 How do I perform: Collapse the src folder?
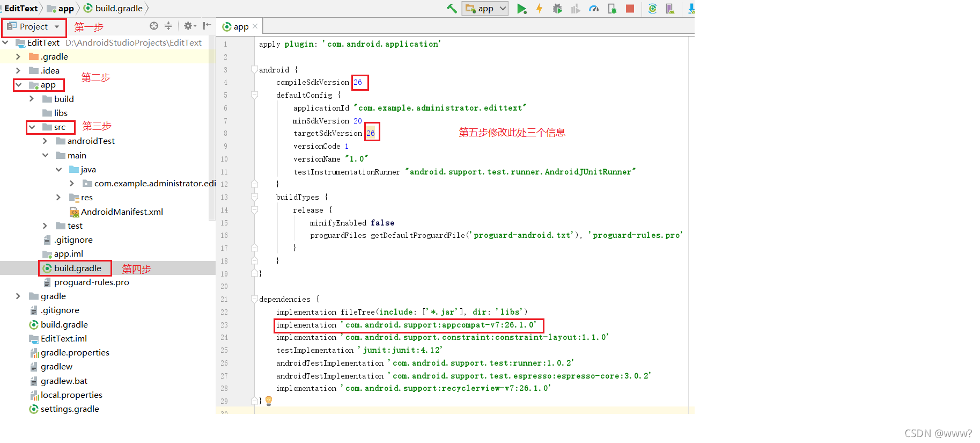[x=32, y=127]
